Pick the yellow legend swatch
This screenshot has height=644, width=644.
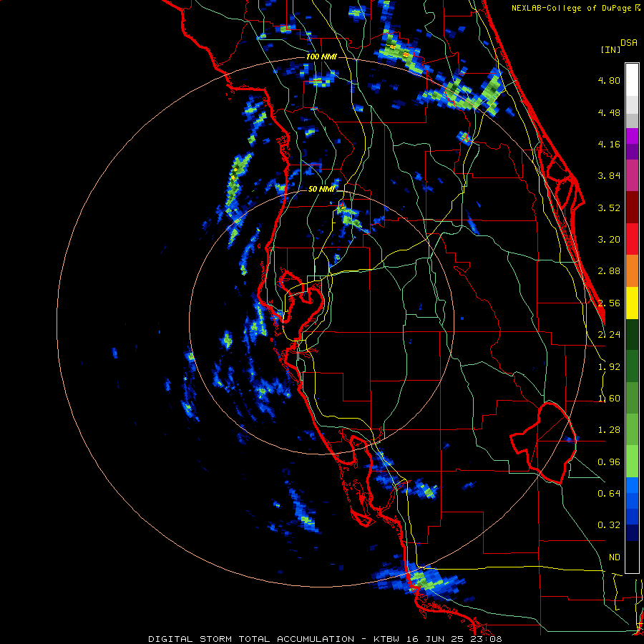pos(632,303)
